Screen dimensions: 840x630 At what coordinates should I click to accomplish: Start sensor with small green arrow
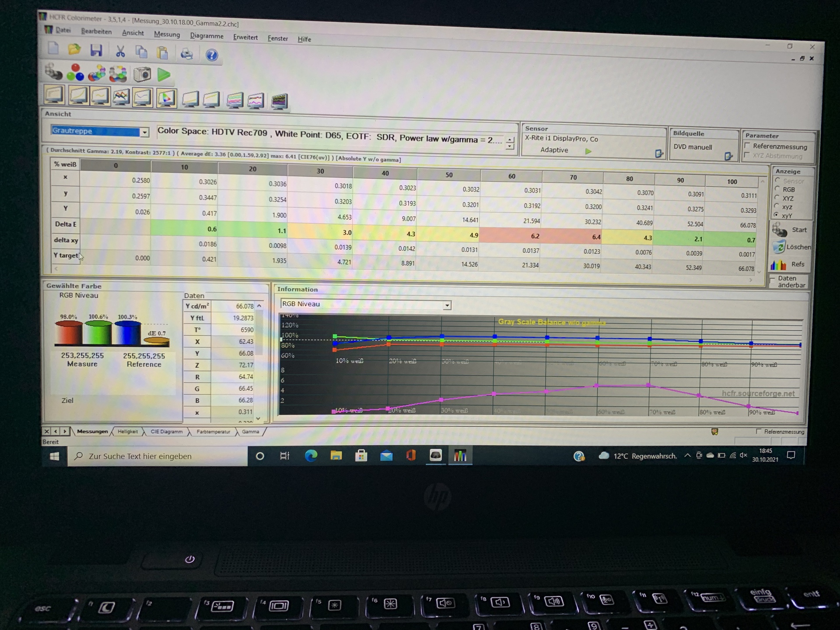tap(588, 151)
